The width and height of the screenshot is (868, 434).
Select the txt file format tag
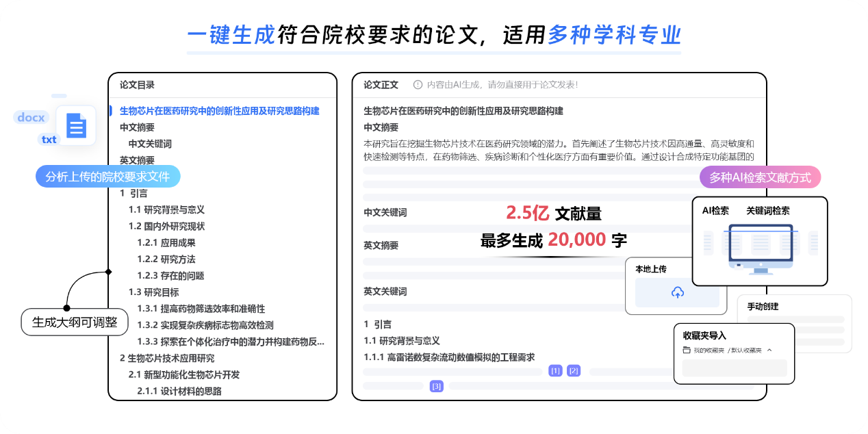(49, 140)
